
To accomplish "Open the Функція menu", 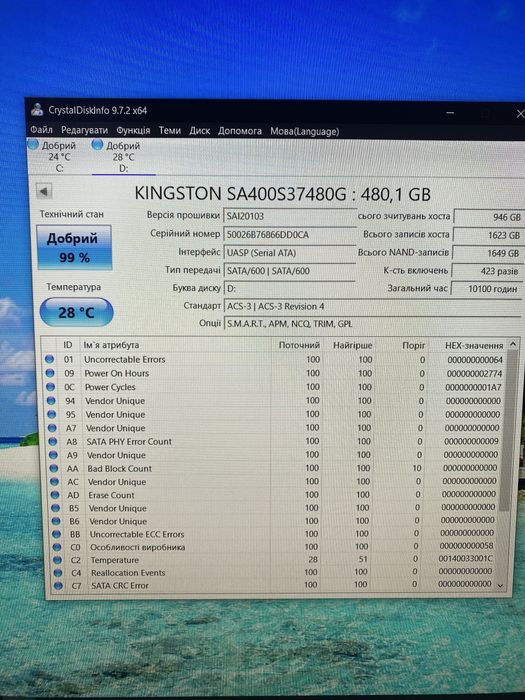I will 133,130.
